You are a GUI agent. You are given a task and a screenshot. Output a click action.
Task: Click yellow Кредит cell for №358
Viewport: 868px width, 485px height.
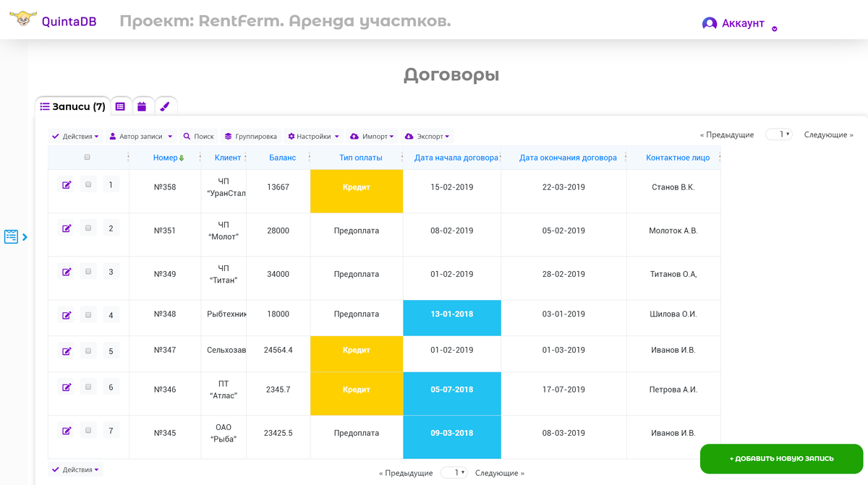(357, 191)
